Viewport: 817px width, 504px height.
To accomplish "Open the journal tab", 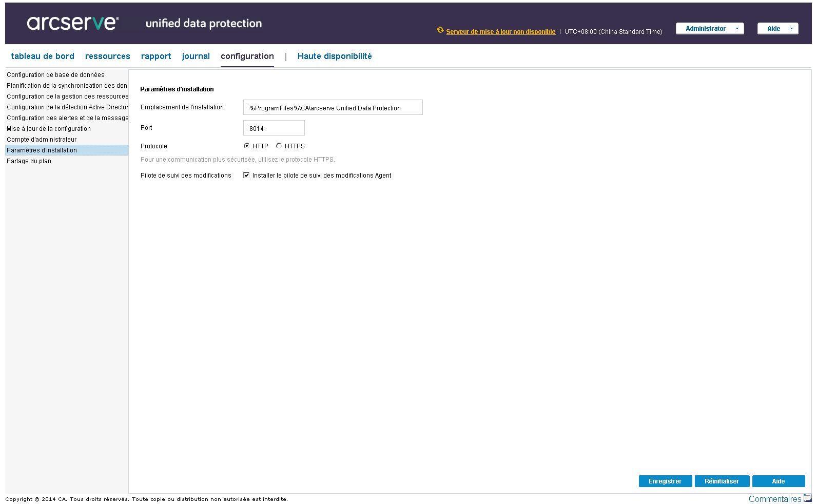I will pos(196,56).
